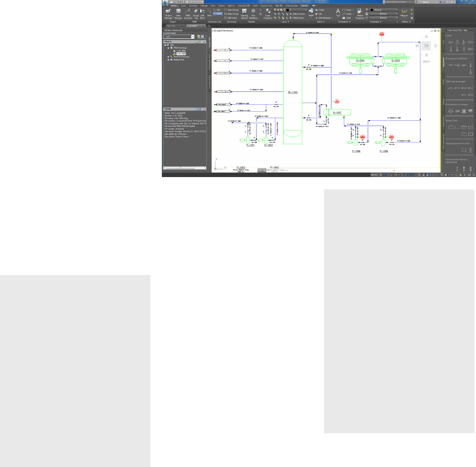
Task: Click the Sign In link
Action: pos(425,2)
